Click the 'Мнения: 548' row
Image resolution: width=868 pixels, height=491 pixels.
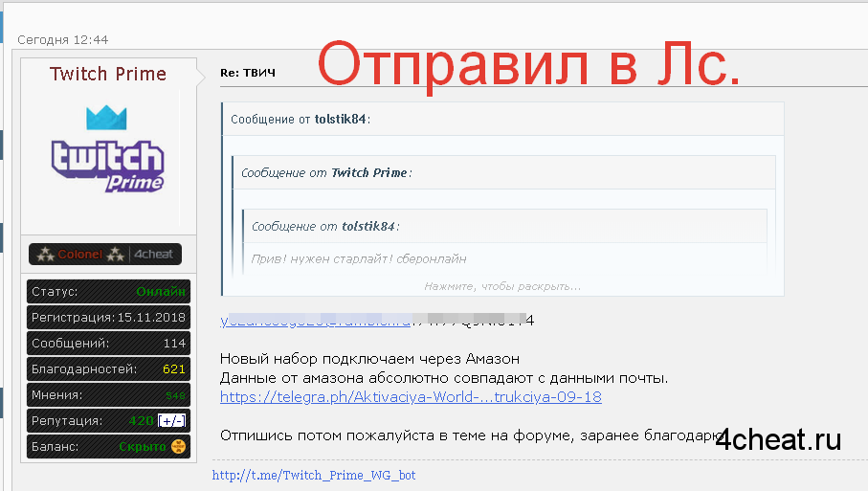[x=108, y=394]
